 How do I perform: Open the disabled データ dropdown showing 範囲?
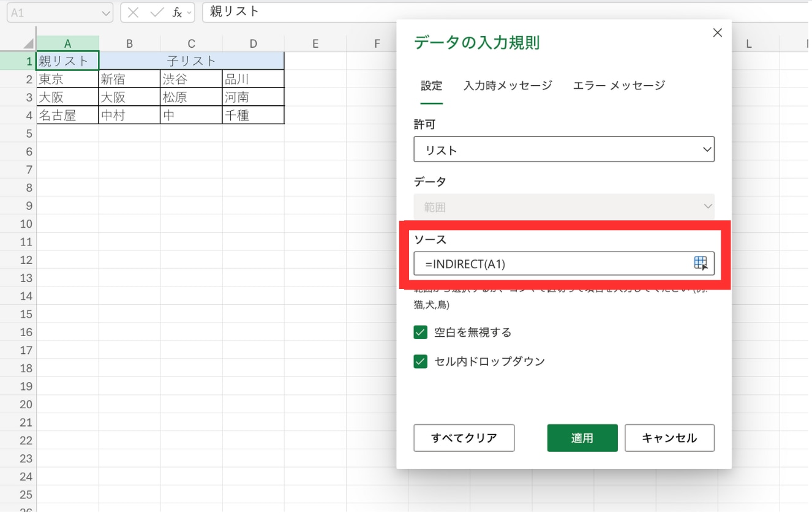563,207
